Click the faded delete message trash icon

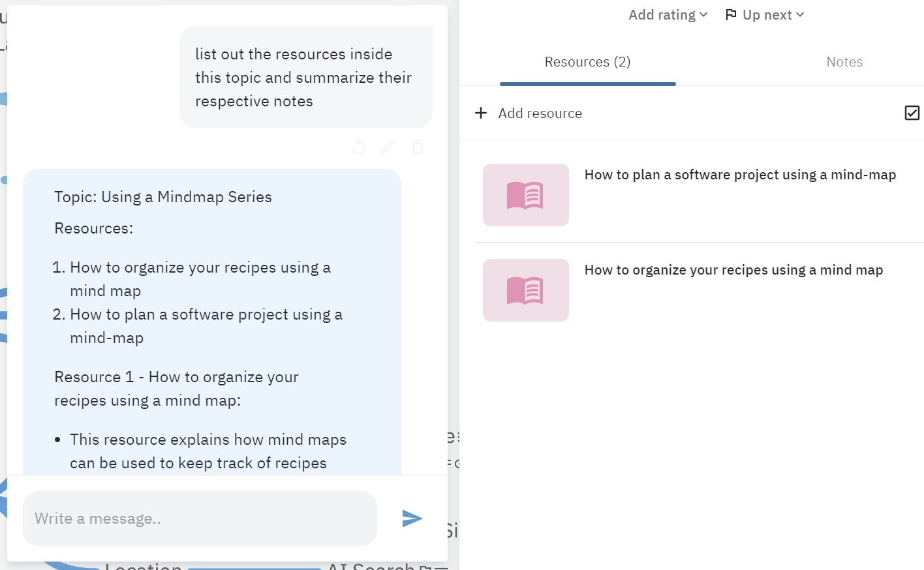(418, 147)
